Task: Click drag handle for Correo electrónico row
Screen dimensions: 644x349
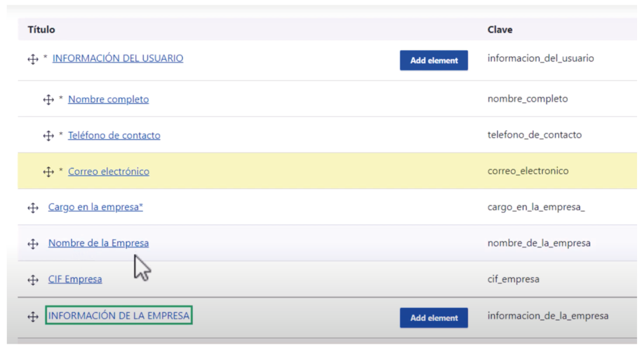Action: (x=48, y=172)
